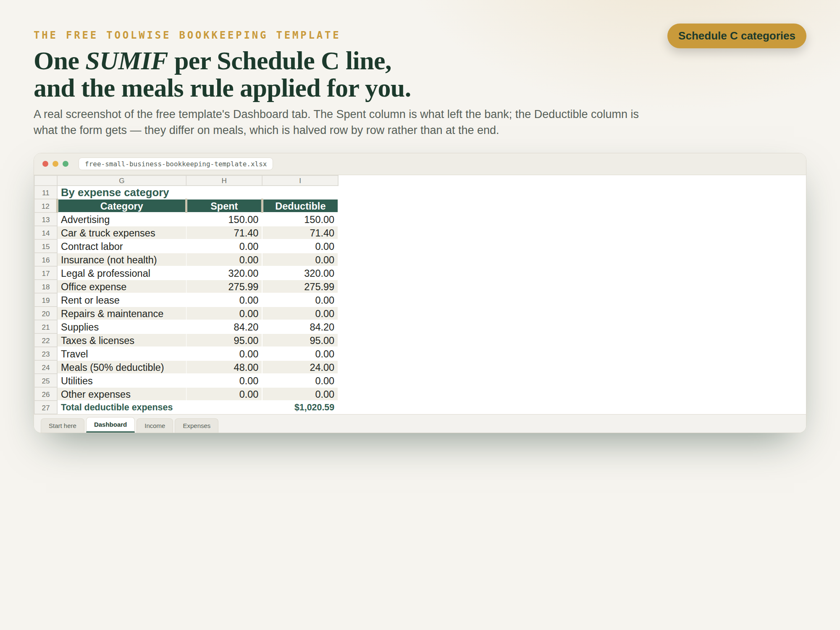Select column G header
This screenshot has height=630, width=840.
click(x=122, y=181)
